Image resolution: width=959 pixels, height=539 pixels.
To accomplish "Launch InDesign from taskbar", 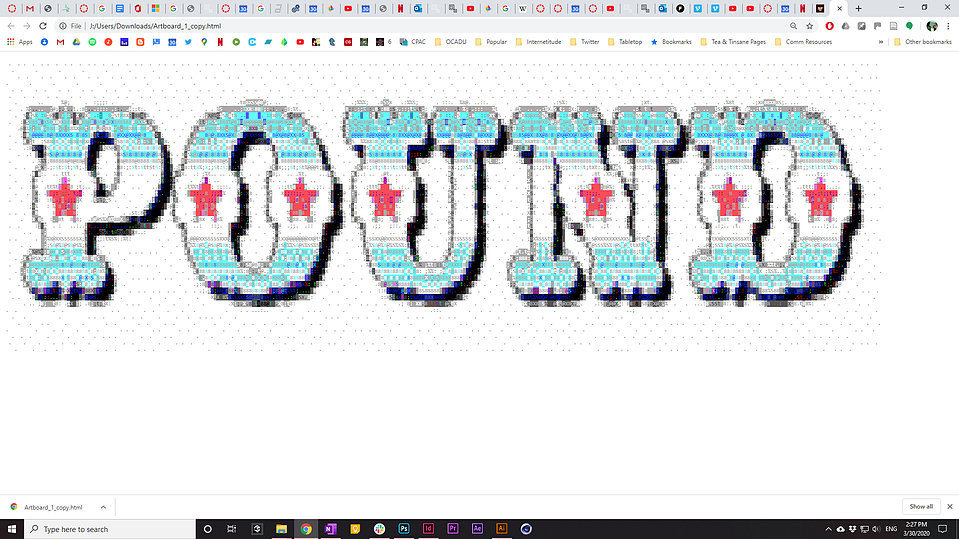I will point(428,529).
